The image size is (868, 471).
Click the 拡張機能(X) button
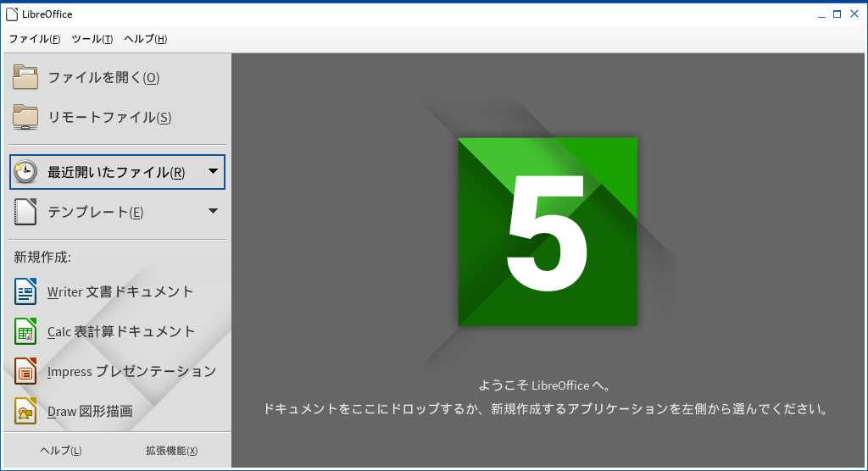171,451
